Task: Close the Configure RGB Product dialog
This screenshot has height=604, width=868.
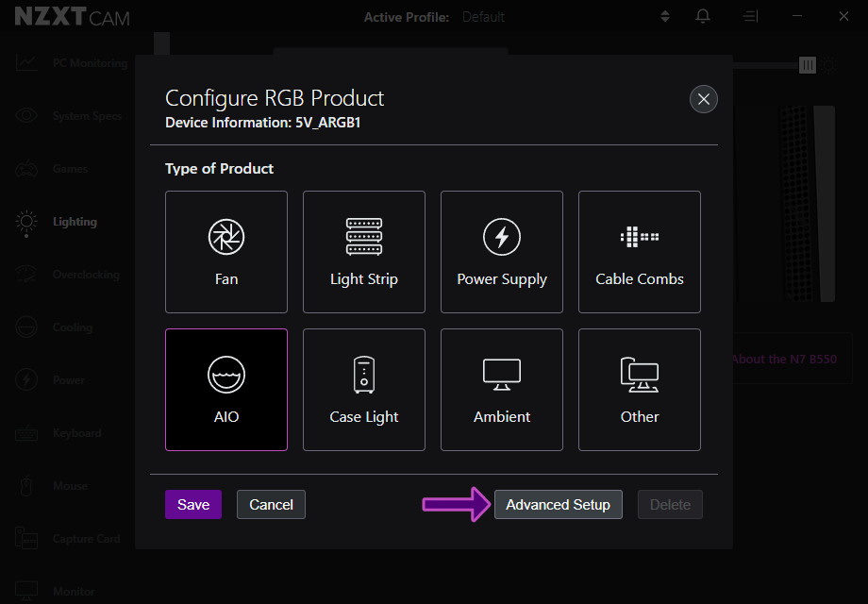Action: [703, 98]
